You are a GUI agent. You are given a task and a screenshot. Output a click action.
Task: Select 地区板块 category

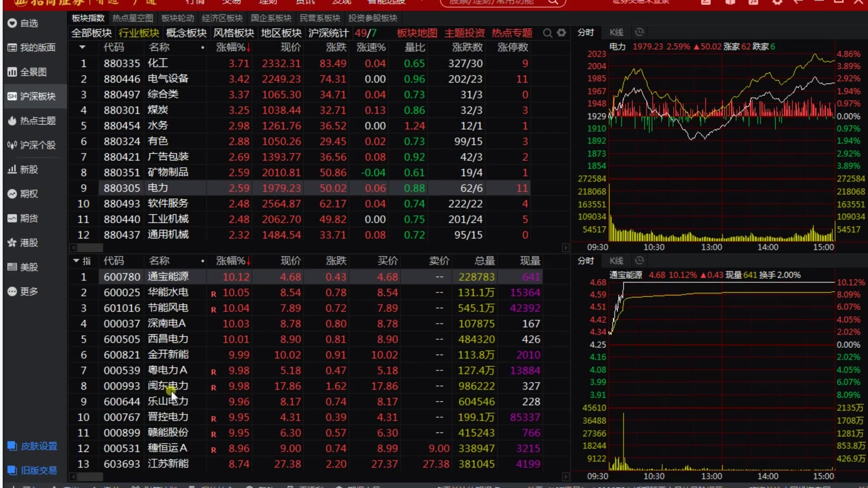pyautogui.click(x=281, y=33)
